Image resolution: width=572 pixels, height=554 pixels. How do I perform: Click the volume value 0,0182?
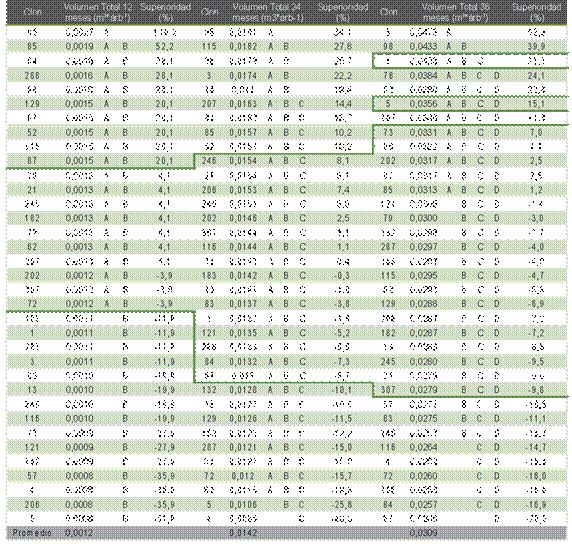click(x=243, y=47)
